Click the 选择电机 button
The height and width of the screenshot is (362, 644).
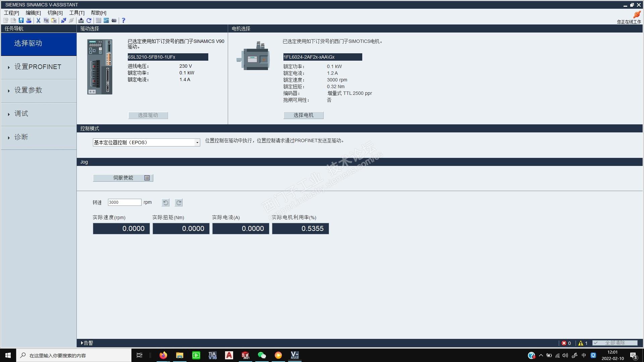pos(303,115)
